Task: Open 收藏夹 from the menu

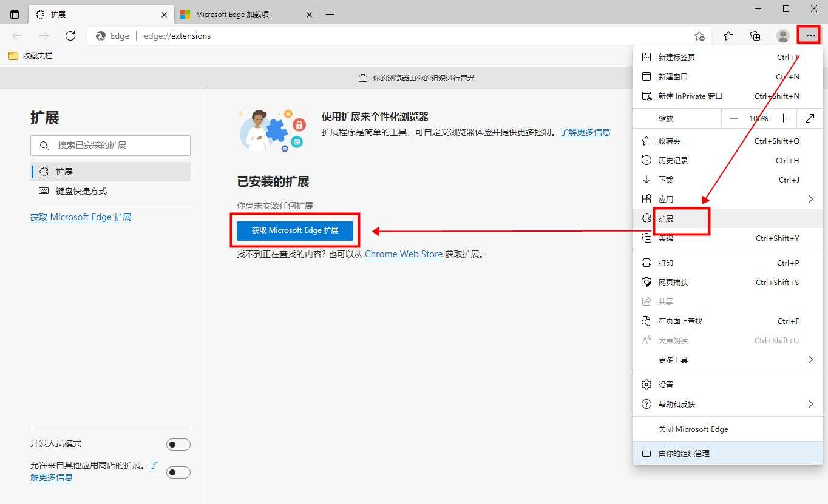Action: (728, 141)
